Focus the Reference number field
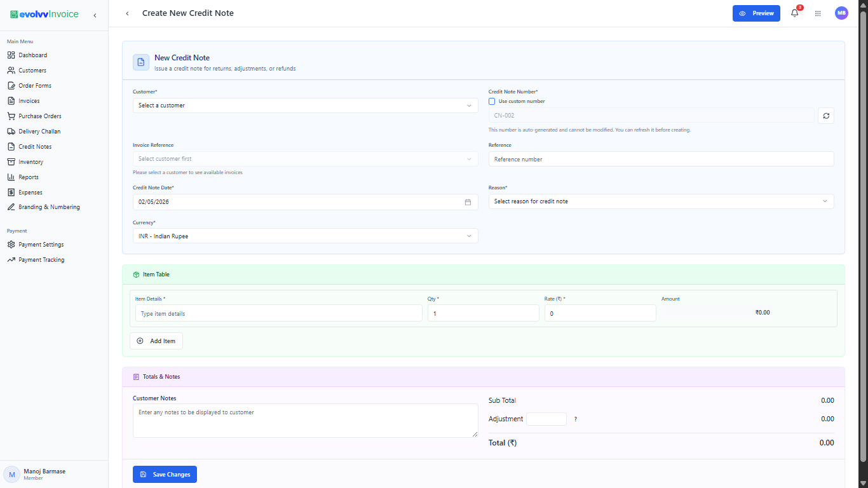Viewport: 868px width, 488px height. pos(661,159)
